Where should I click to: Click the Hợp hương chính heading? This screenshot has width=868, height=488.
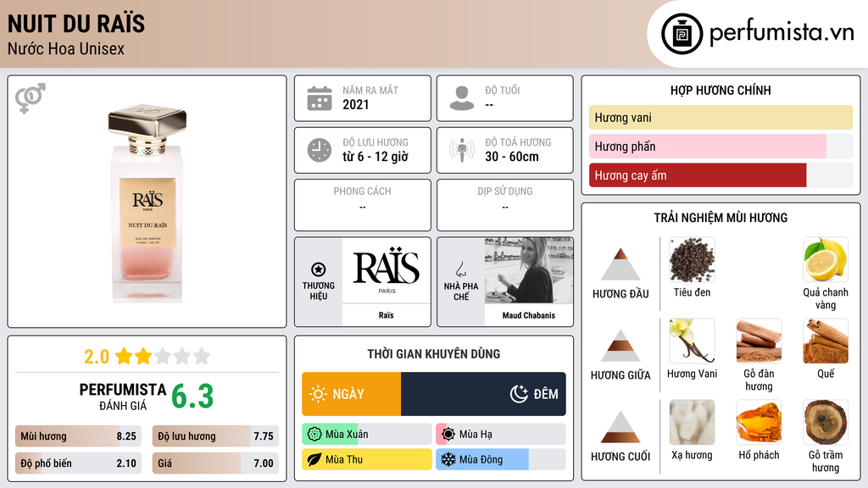coord(721,90)
